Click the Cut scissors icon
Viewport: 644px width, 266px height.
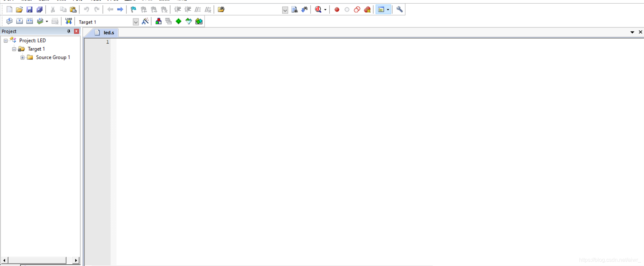(x=53, y=9)
